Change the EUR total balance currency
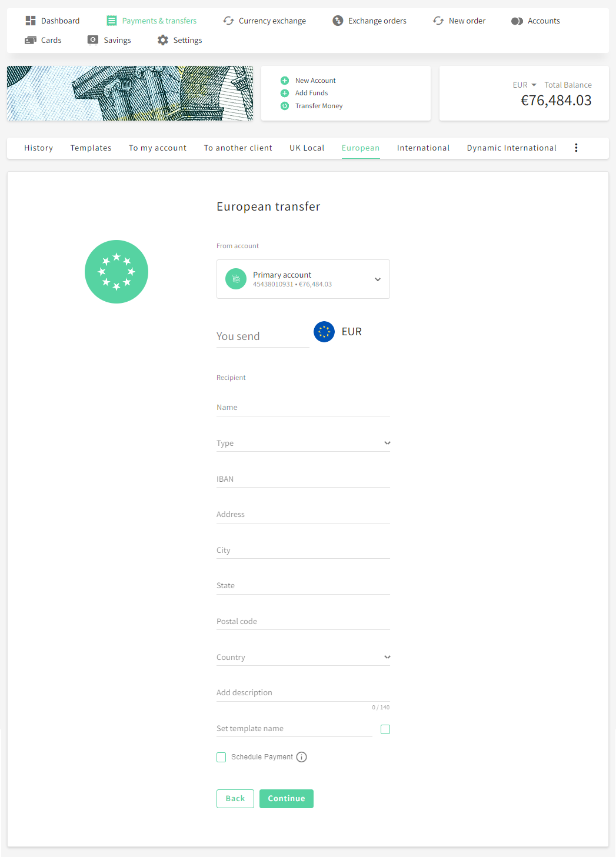 [524, 85]
